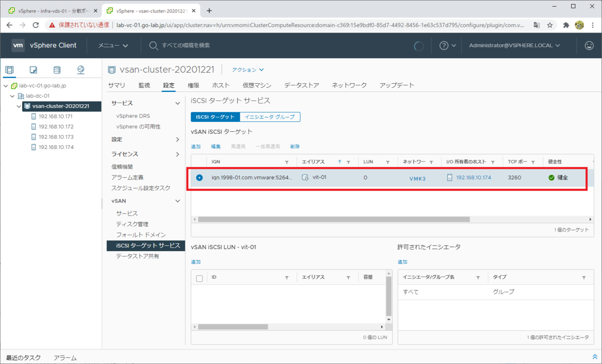Filter the IQN column

pos(287,162)
